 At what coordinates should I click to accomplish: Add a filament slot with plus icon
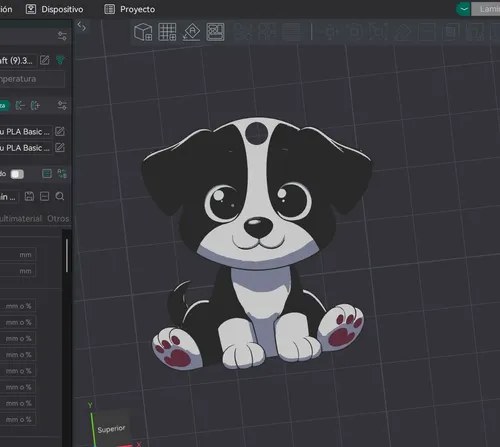click(x=35, y=106)
